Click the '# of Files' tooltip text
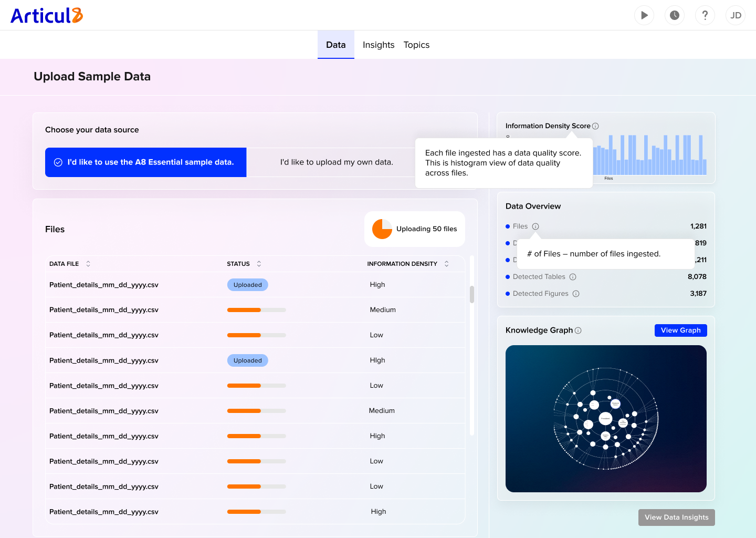 (594, 254)
